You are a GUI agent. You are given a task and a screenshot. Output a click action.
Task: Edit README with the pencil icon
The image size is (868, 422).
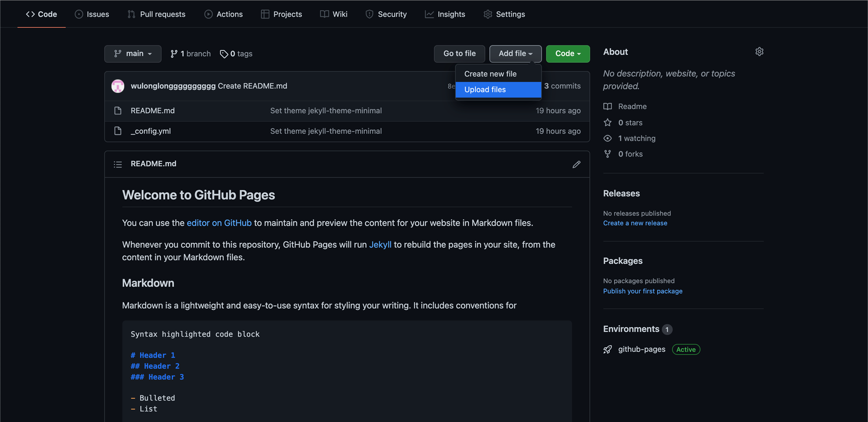pyautogui.click(x=576, y=164)
